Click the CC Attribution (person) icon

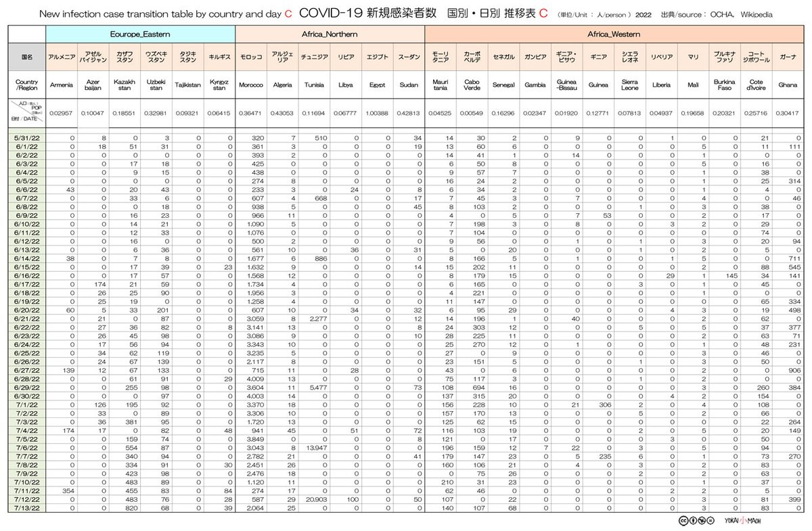click(692, 520)
